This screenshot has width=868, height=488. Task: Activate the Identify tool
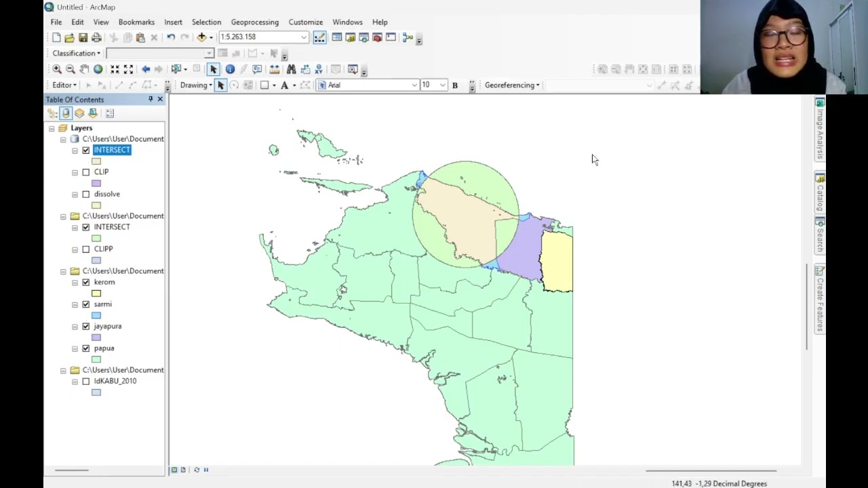pos(230,69)
